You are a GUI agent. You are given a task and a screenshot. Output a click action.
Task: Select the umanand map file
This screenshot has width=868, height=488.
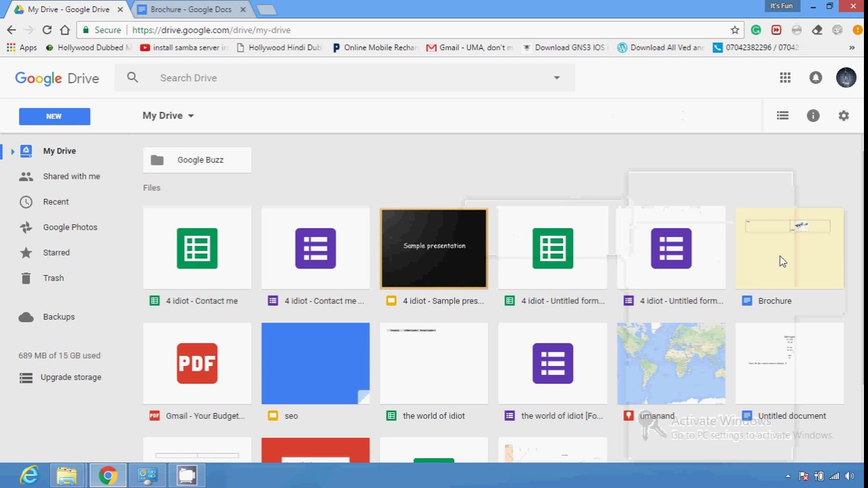[x=671, y=374]
